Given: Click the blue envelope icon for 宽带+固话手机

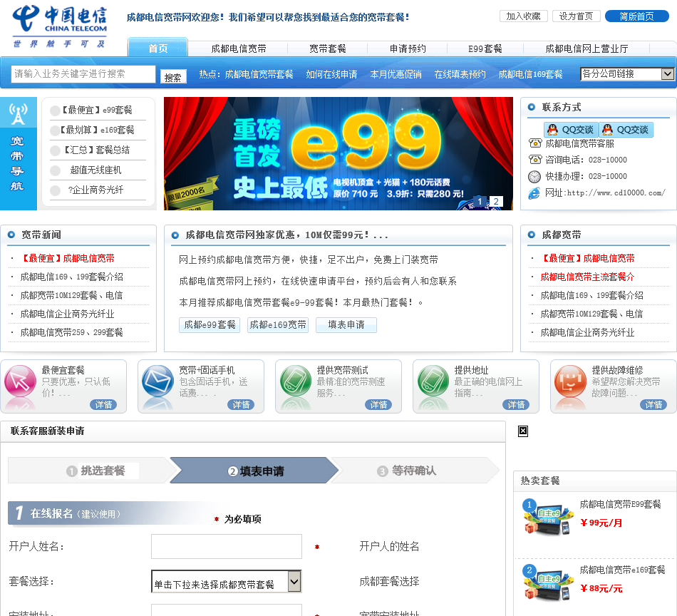Looking at the screenshot, I should [157, 381].
